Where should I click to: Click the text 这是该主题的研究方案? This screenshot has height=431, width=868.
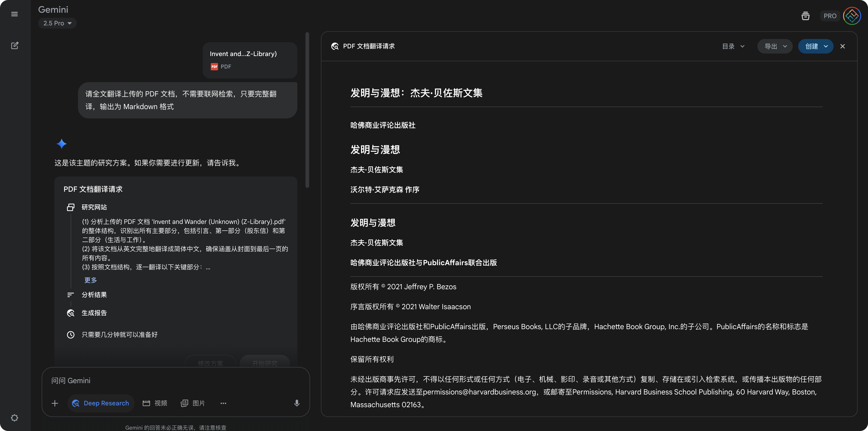(x=91, y=163)
